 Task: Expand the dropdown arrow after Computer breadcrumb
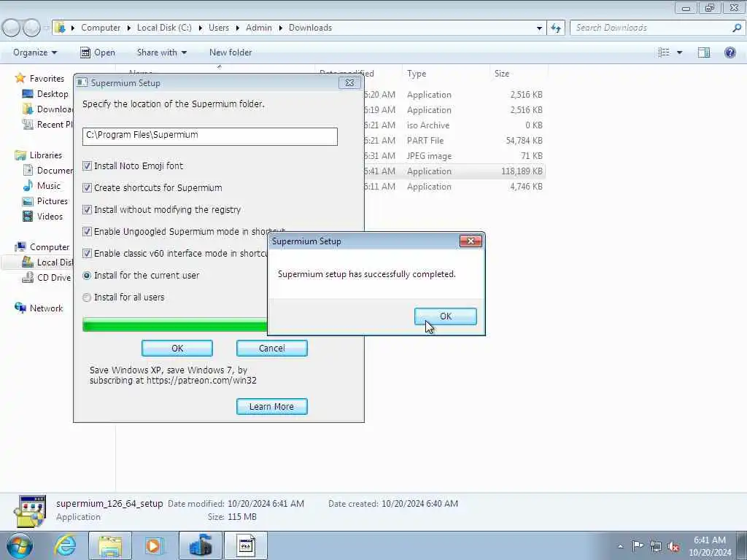[x=129, y=28]
